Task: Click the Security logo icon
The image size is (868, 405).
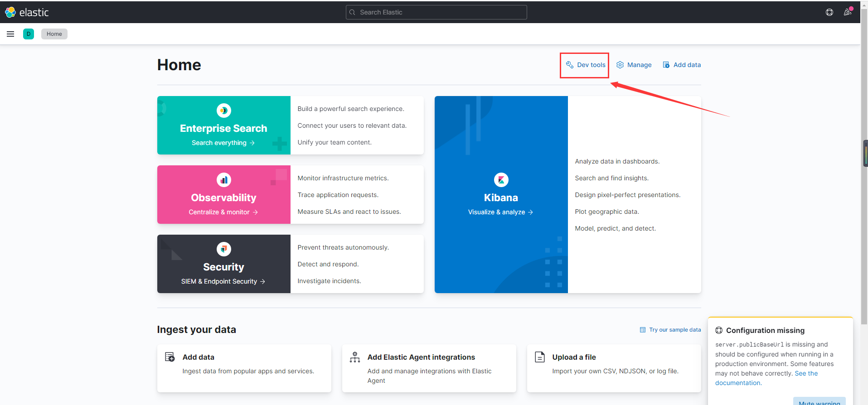Action: coord(223,249)
